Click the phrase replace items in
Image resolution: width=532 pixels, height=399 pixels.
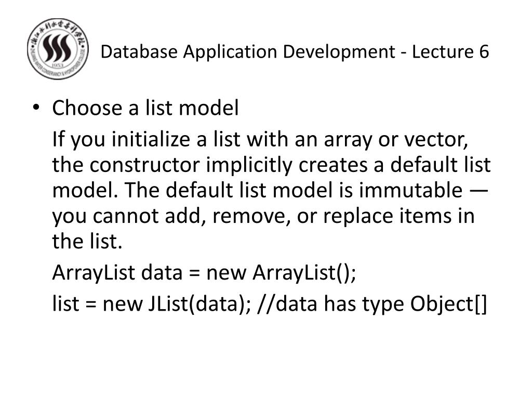[398, 216]
